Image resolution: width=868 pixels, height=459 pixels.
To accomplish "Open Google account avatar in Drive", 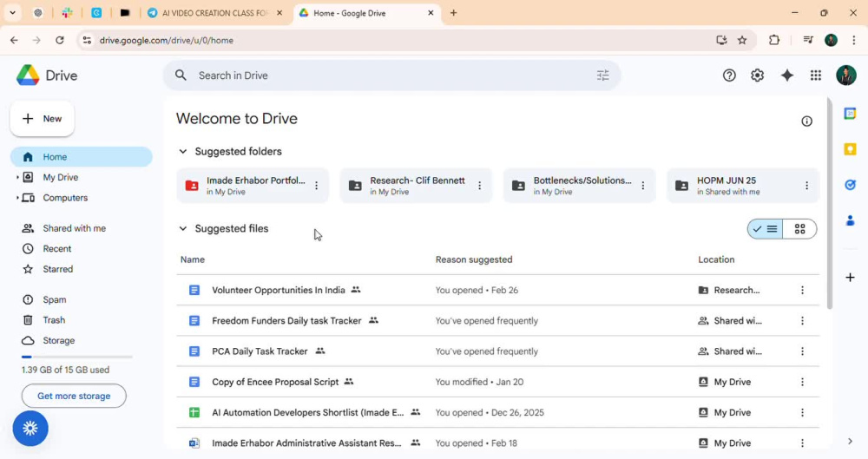I will 845,75.
